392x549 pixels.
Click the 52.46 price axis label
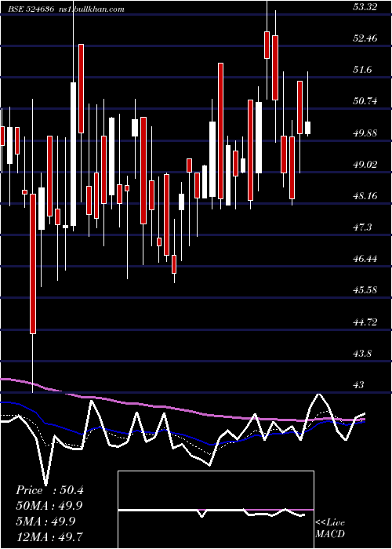(365, 38)
